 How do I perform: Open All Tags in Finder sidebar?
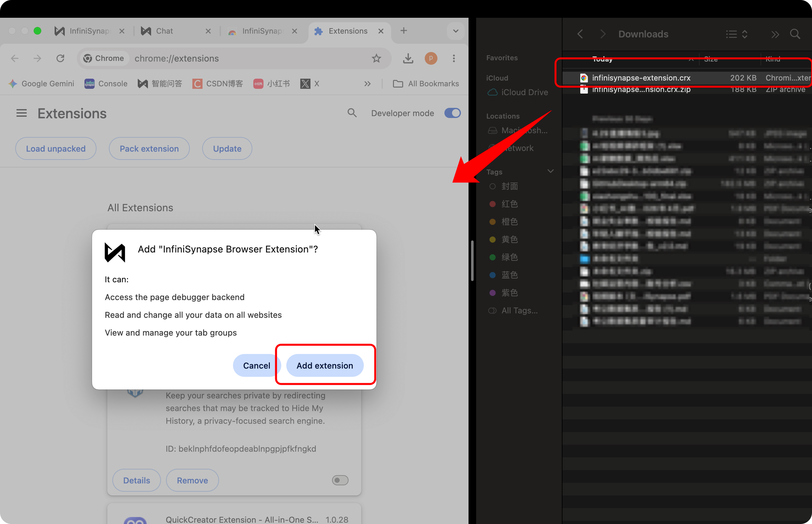click(513, 310)
